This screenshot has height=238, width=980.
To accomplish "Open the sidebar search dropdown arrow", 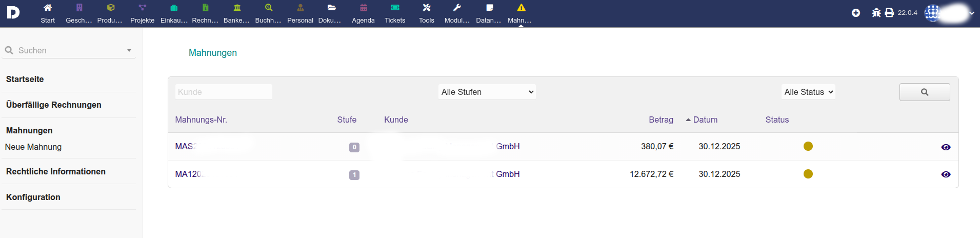I will point(129,51).
